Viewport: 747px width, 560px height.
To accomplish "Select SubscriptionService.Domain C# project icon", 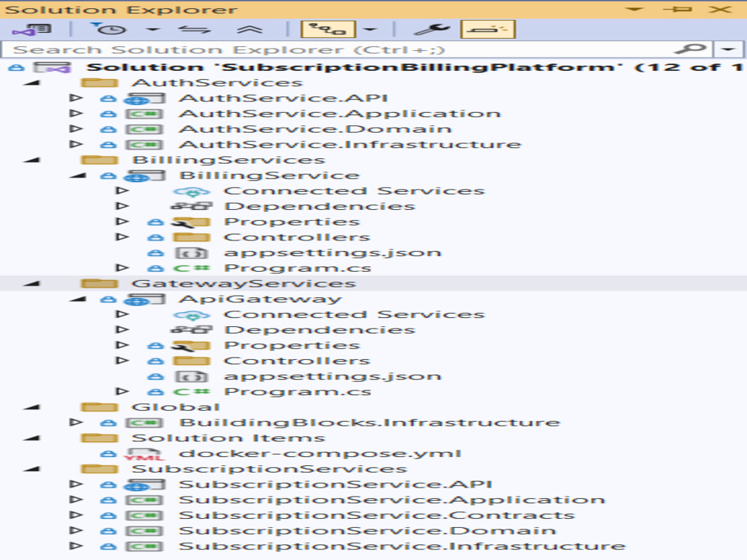I will pos(144,531).
